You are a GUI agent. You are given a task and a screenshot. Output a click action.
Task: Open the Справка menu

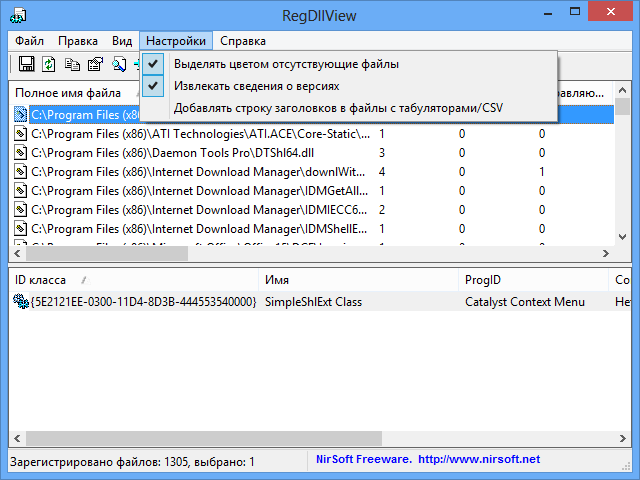(x=243, y=41)
